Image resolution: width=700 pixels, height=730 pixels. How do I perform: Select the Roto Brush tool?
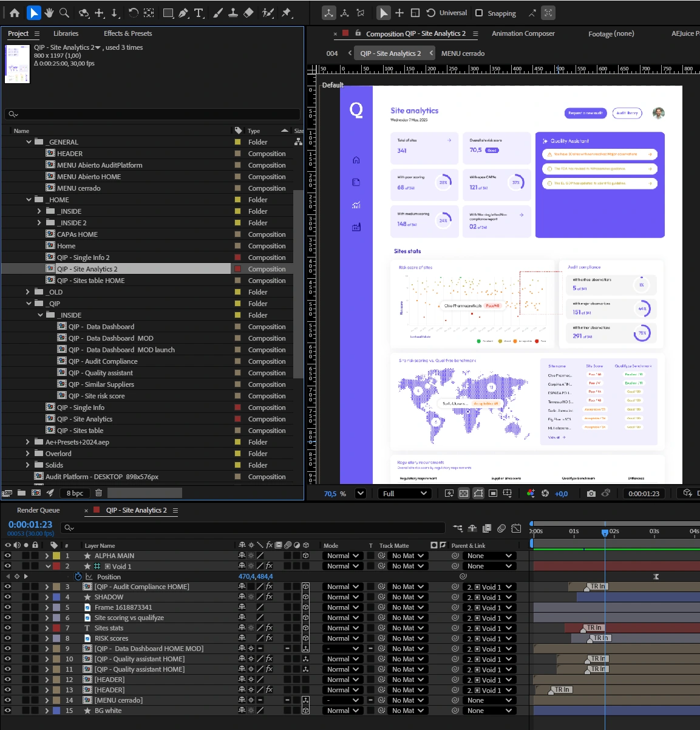point(268,12)
